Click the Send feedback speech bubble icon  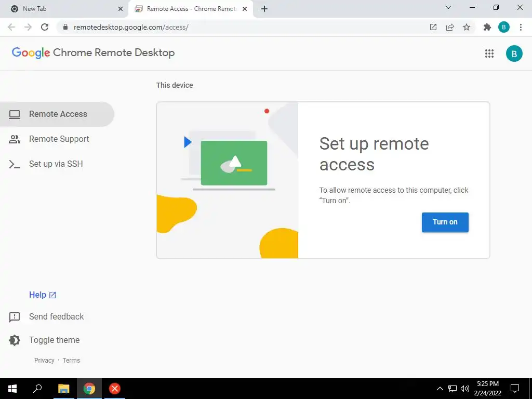click(15, 317)
